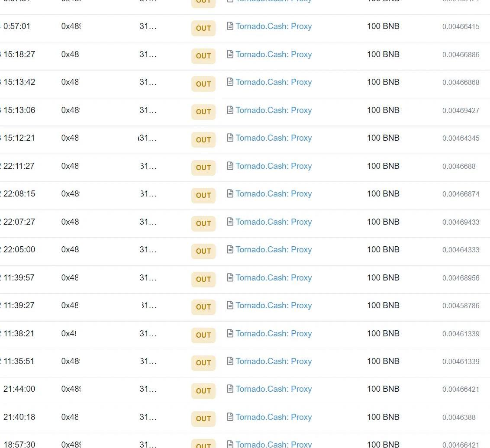Open transaction hash 0x48 in 15:13:42 row

tap(70, 82)
